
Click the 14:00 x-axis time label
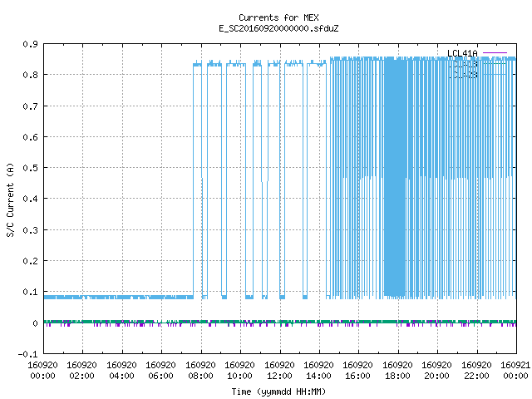(318, 376)
